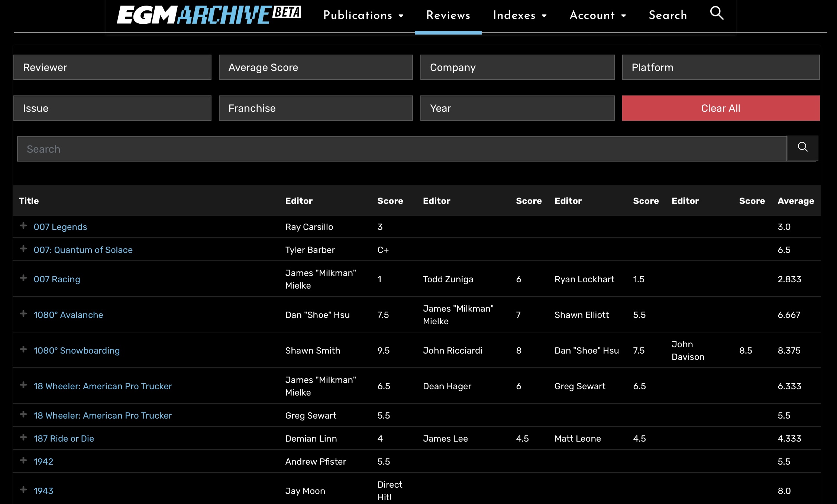Expand the 1943 row

(23, 490)
